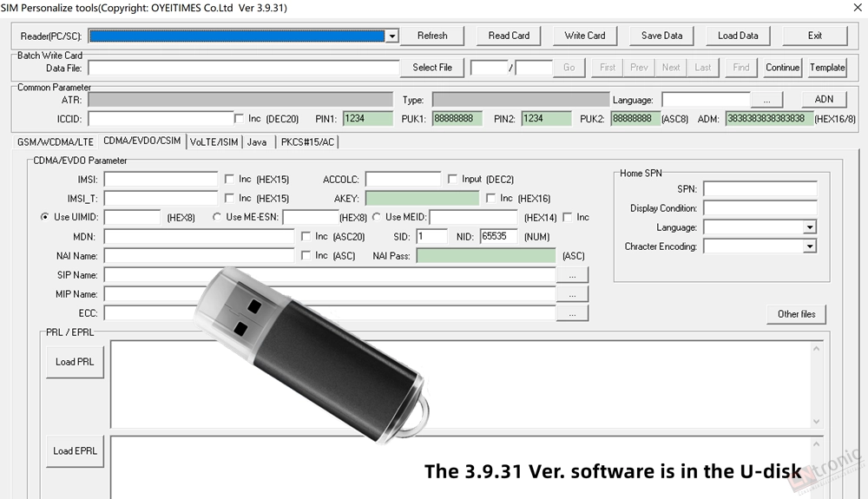Select the Use ME-ESN radio button
868x499 pixels.
pyautogui.click(x=217, y=217)
